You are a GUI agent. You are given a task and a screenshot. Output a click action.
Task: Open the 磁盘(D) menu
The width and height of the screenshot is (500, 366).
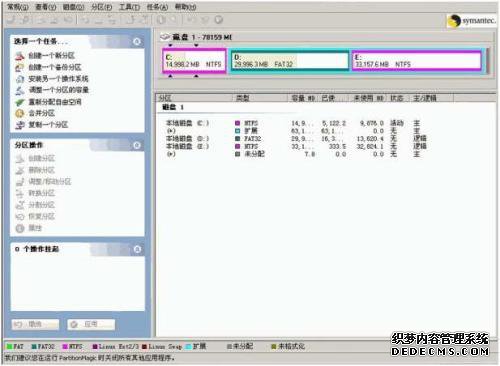(x=74, y=7)
